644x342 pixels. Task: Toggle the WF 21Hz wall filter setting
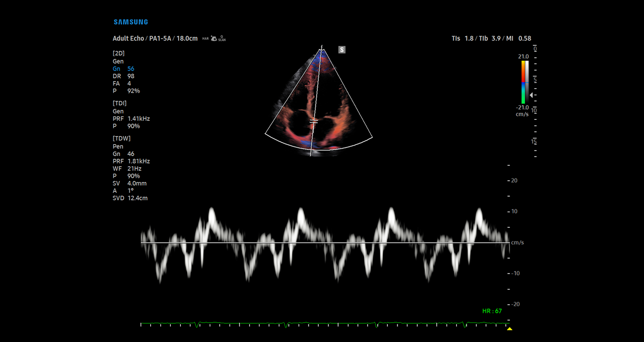tap(126, 168)
